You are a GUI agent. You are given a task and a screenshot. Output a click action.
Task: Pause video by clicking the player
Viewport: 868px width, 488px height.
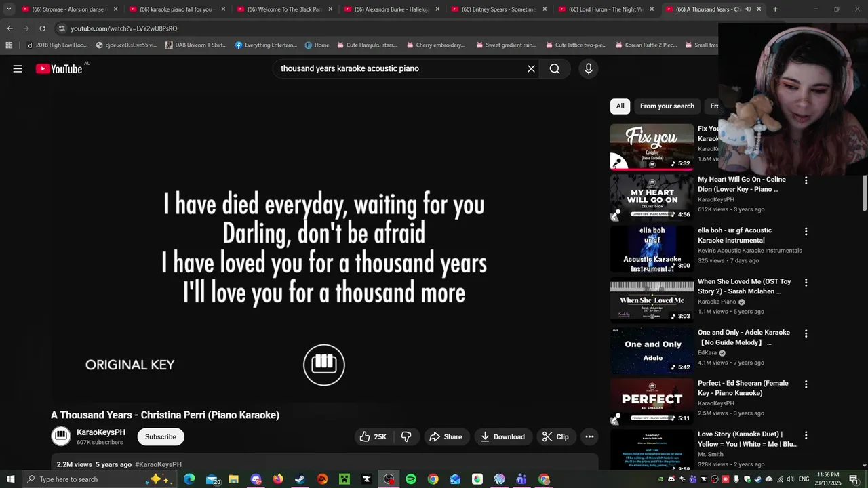click(x=323, y=247)
